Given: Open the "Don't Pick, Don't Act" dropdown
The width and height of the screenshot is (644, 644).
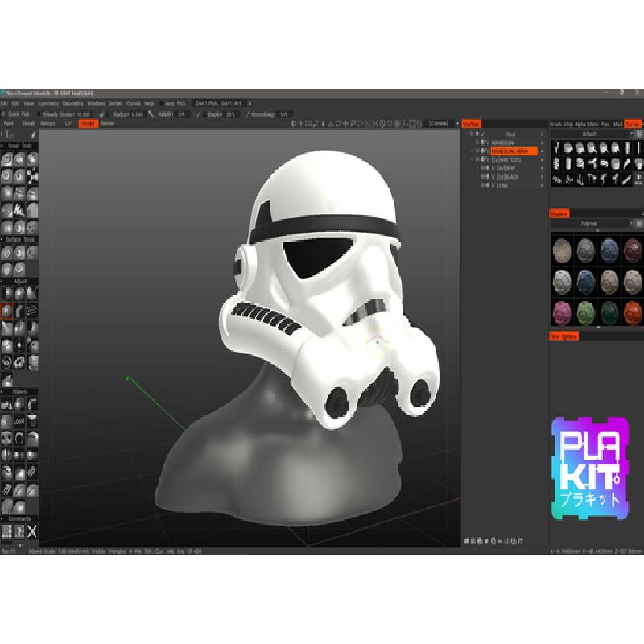Looking at the screenshot, I should click(222, 104).
